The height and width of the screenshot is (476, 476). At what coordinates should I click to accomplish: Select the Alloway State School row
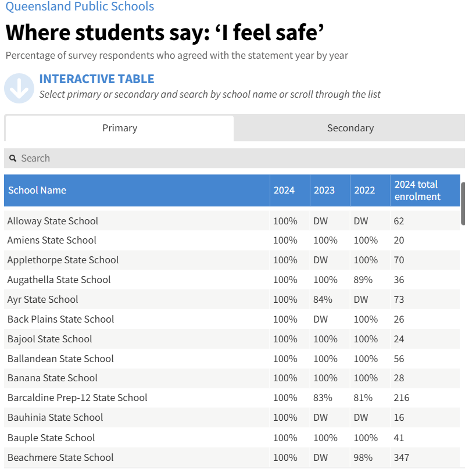[53, 221]
